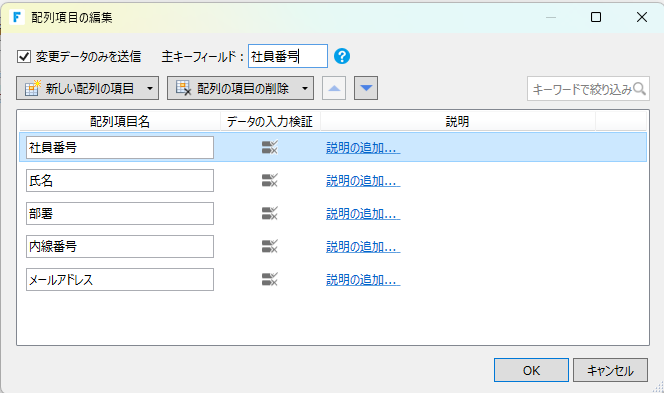This screenshot has height=393, width=664.
Task: Click the データの入力検証 column header
Action: pyautogui.click(x=270, y=122)
